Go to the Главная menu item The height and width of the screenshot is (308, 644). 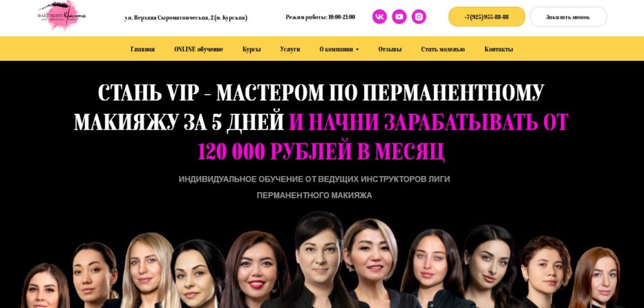[x=143, y=49]
